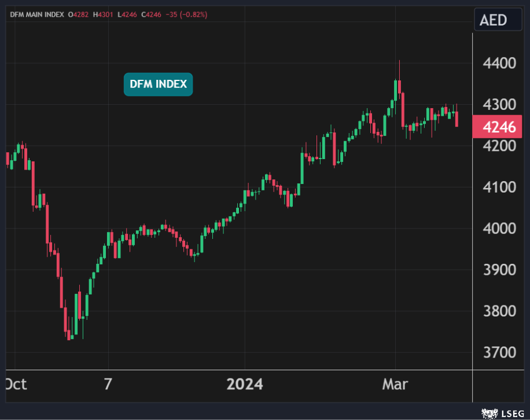Click the −35 (−0.82%) change readout
530x420 pixels.
point(187,14)
